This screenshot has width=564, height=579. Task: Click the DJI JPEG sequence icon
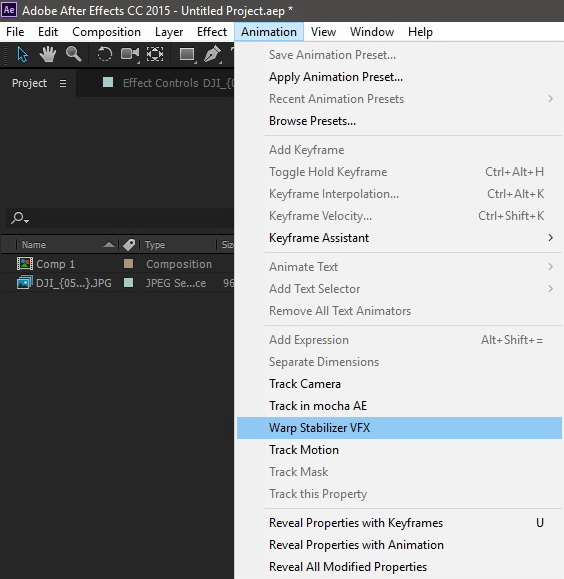pos(25,283)
